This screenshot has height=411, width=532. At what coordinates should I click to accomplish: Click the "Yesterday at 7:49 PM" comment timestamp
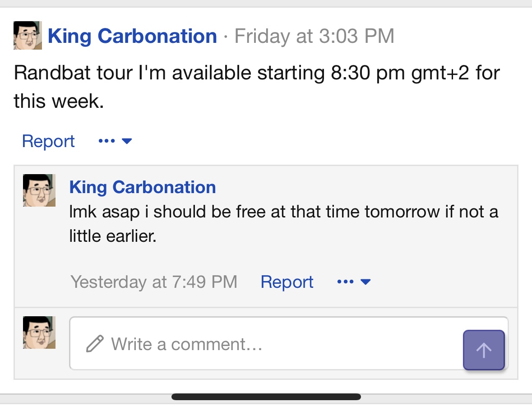coord(154,282)
